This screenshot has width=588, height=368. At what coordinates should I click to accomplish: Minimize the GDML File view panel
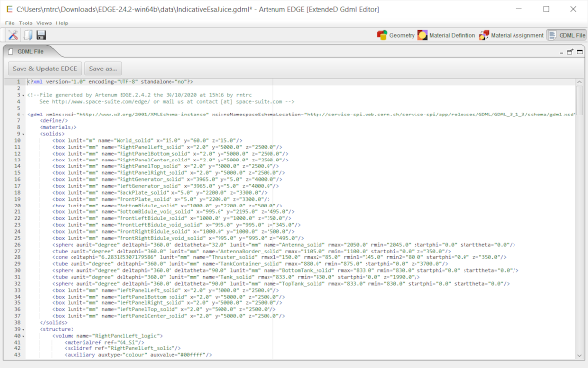coord(561,52)
